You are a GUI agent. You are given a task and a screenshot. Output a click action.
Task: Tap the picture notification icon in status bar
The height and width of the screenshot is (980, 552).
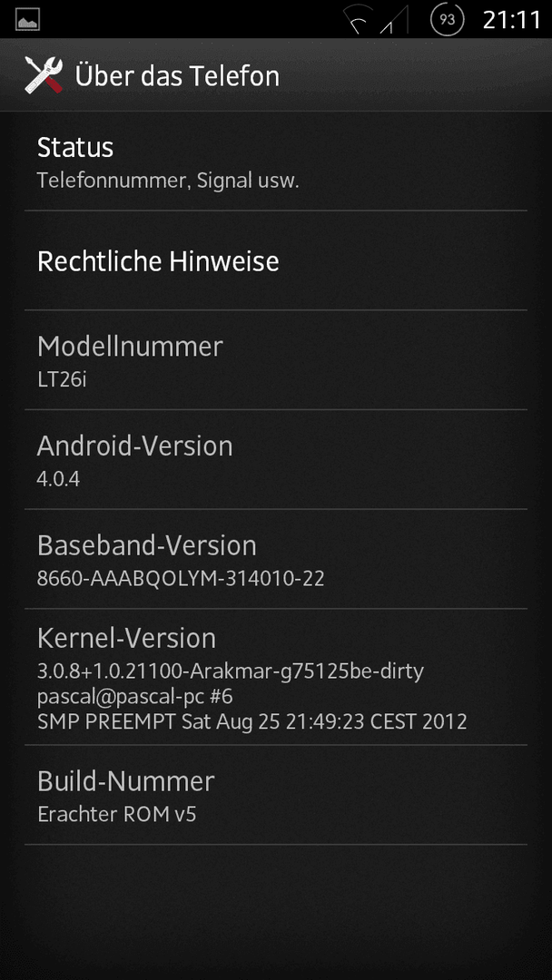coord(27,19)
